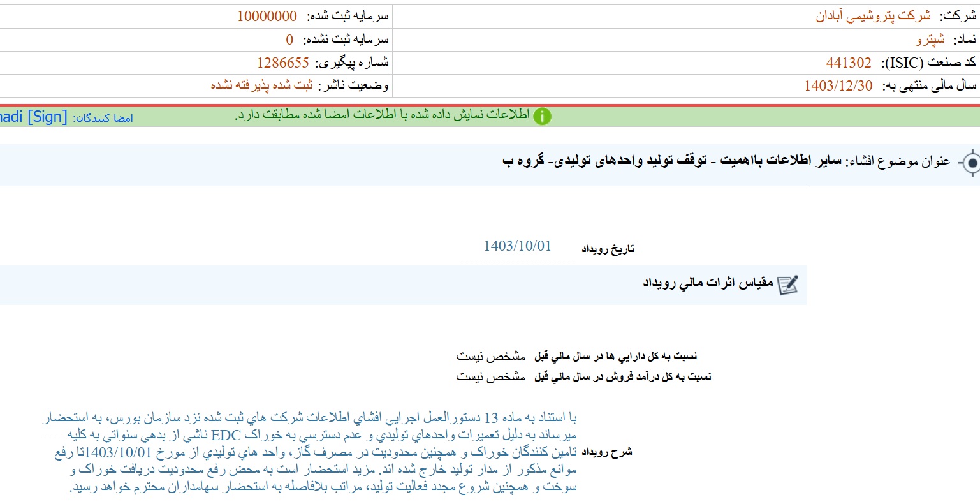Click the وضعیت ناشر label
The height and width of the screenshot is (504, 980).
(353, 85)
